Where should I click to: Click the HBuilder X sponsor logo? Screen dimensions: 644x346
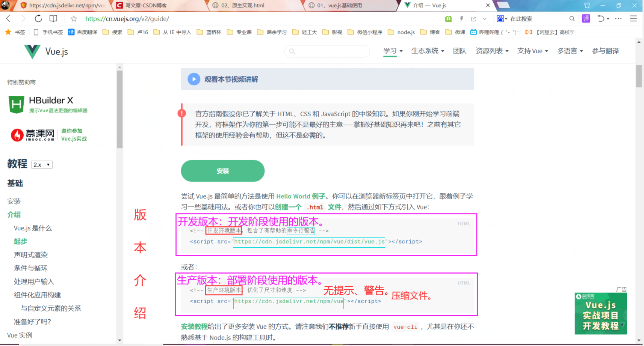pyautogui.click(x=47, y=104)
